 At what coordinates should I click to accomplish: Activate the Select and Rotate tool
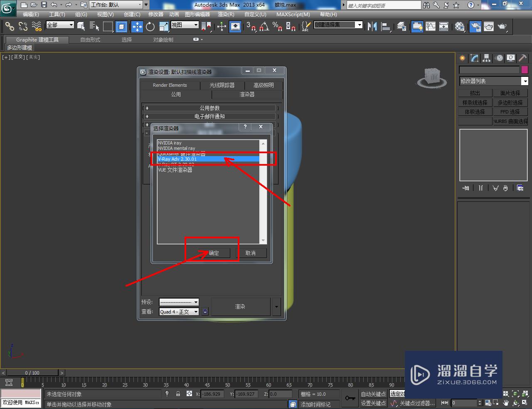click(x=150, y=27)
